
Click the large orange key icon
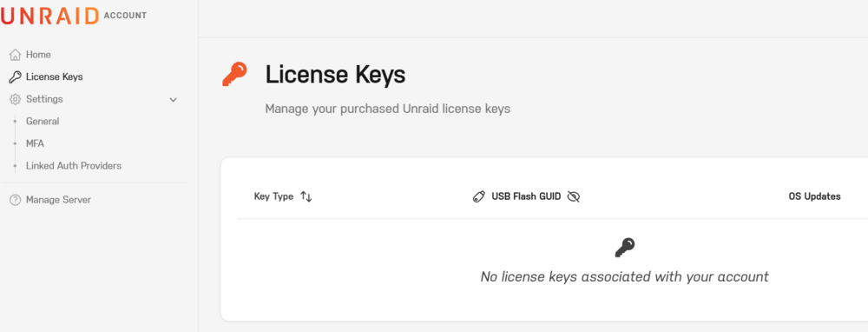pyautogui.click(x=234, y=74)
